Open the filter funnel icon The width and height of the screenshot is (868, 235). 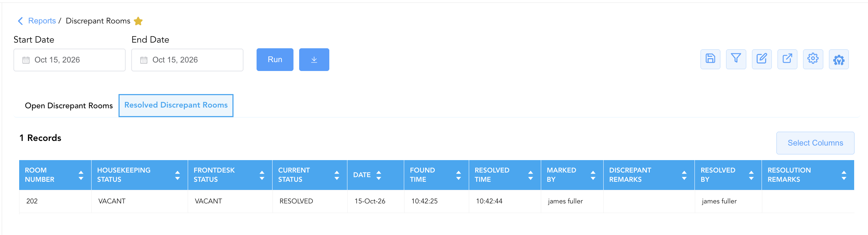pyautogui.click(x=736, y=59)
